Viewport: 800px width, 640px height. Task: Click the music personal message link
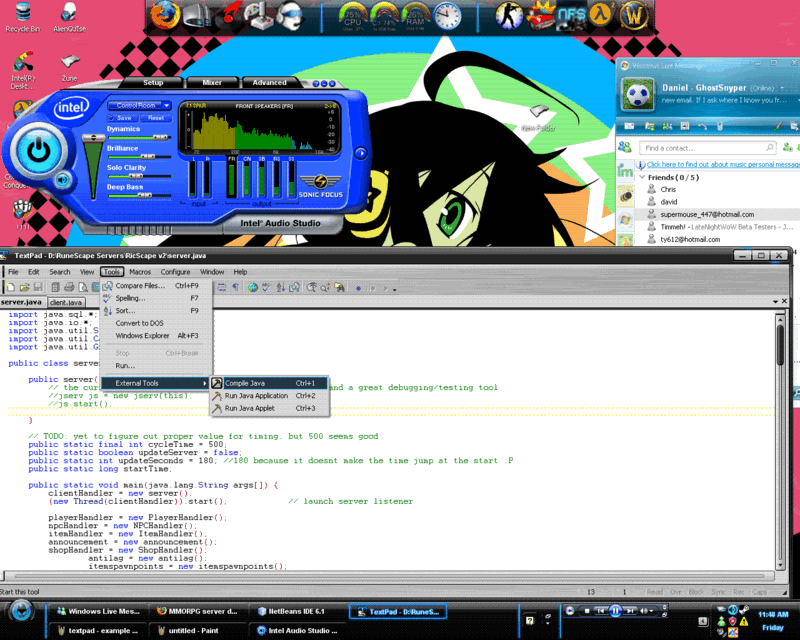722,164
